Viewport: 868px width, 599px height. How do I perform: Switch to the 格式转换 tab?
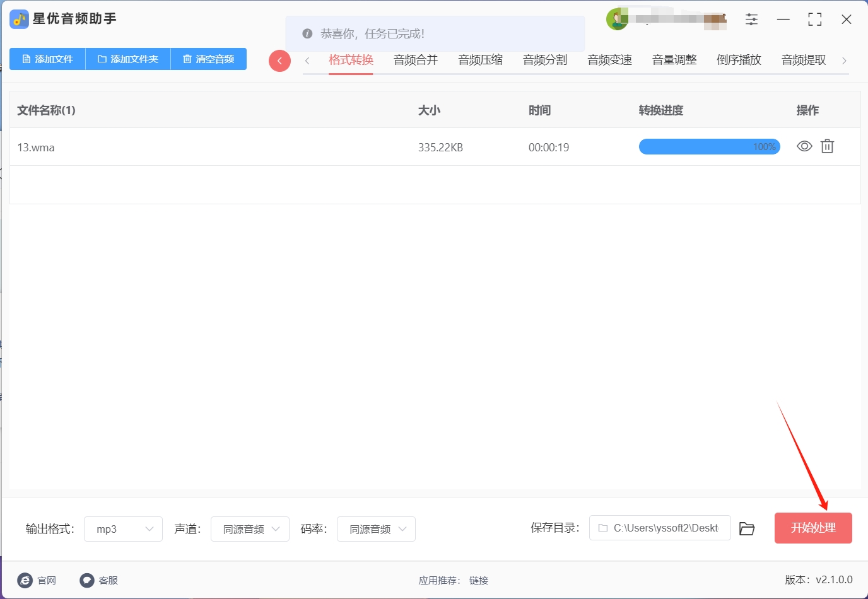pos(351,60)
